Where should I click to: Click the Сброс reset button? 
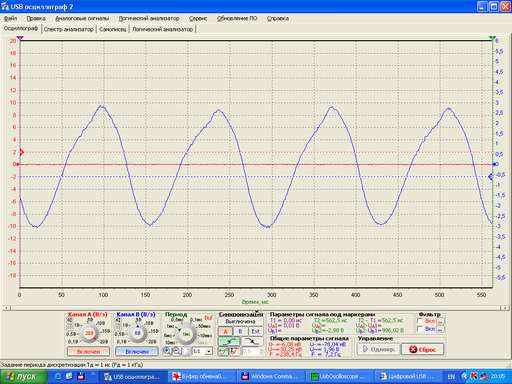coord(423,349)
